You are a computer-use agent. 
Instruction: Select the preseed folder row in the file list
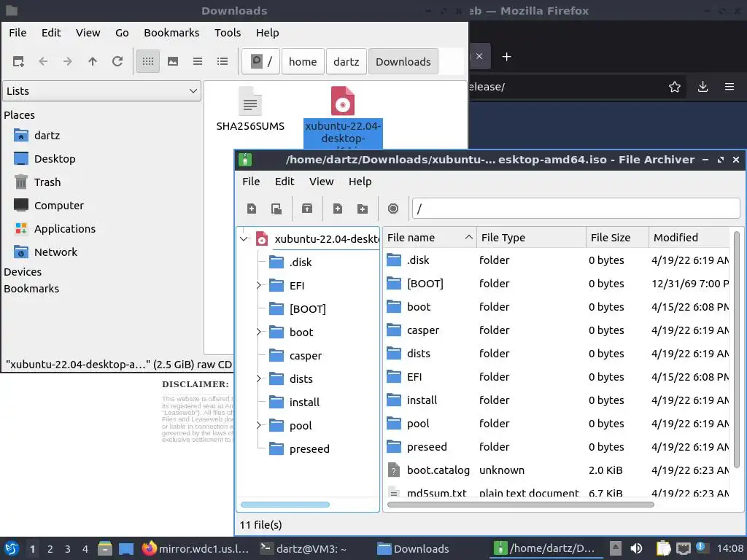557,447
